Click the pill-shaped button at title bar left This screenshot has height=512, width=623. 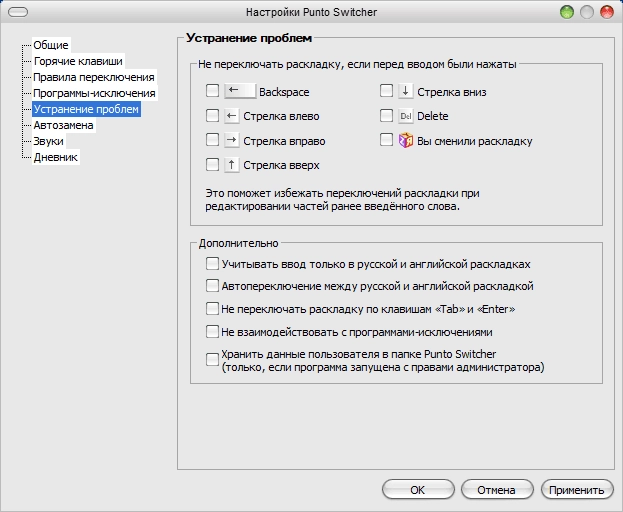click(x=18, y=12)
